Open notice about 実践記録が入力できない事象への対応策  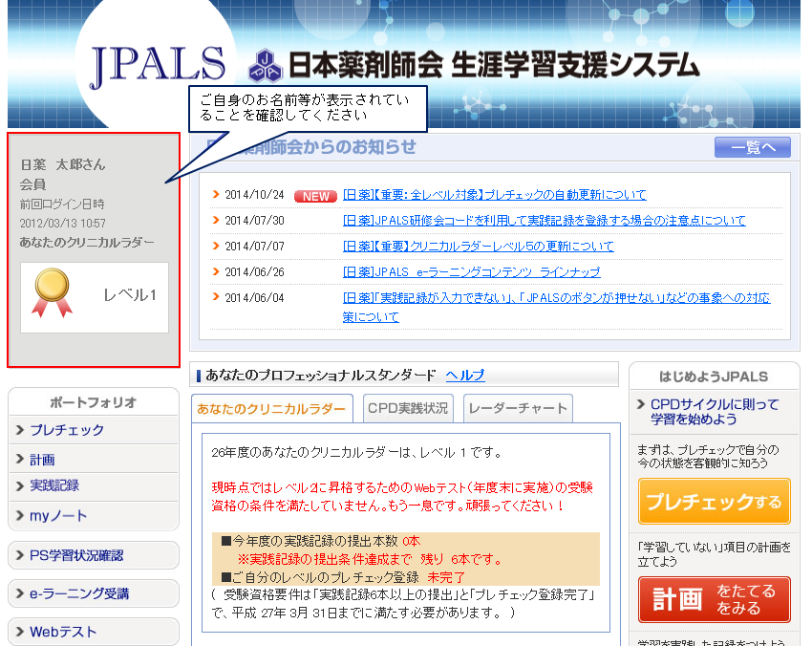click(556, 307)
